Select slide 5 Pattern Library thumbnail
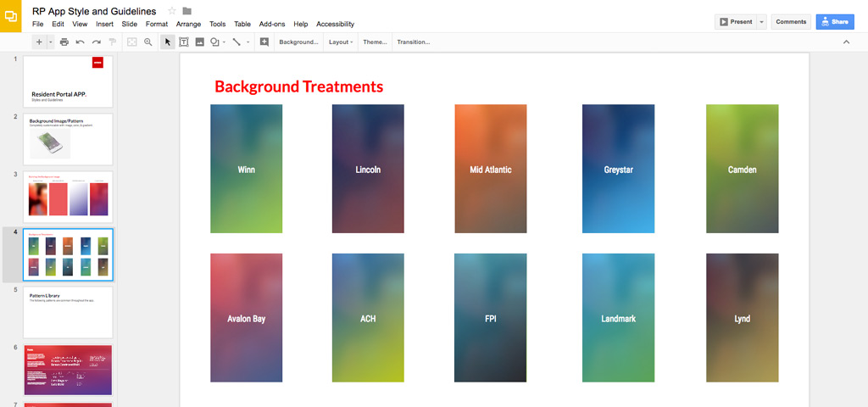The width and height of the screenshot is (868, 407). click(x=68, y=312)
